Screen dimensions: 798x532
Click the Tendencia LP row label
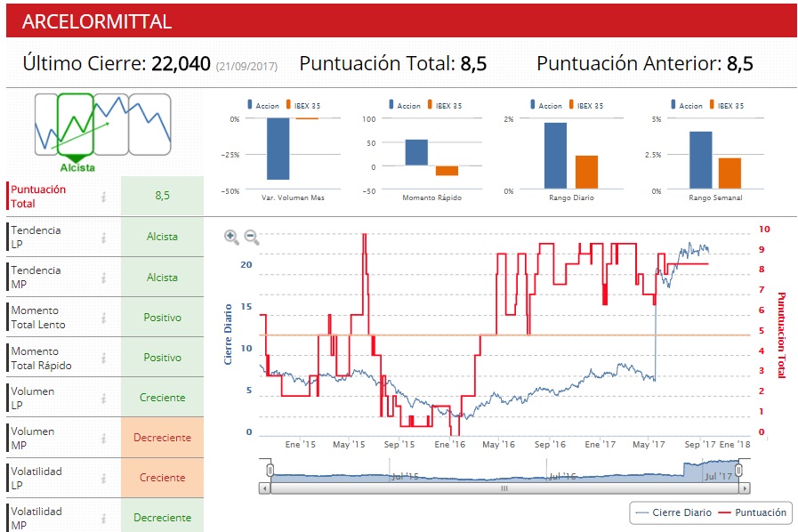click(36, 238)
